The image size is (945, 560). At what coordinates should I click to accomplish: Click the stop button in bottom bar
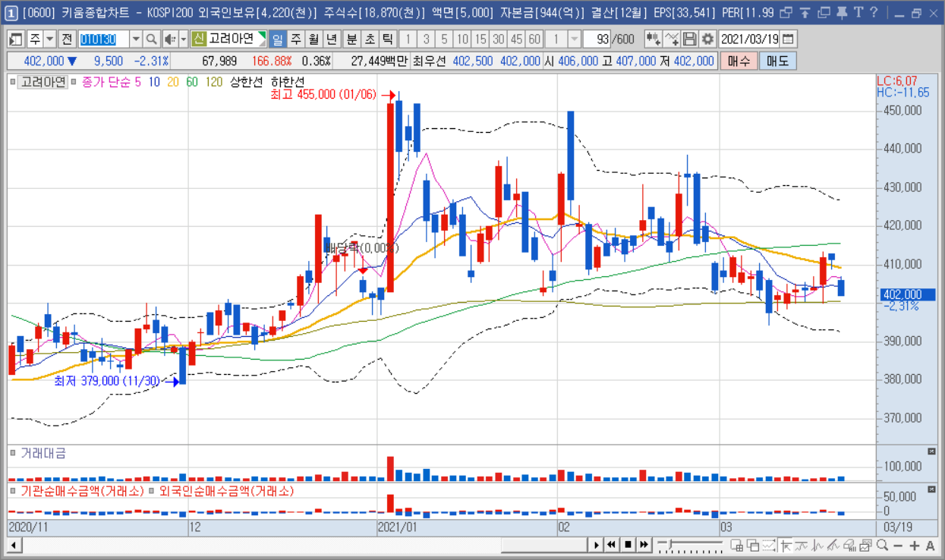click(628, 545)
